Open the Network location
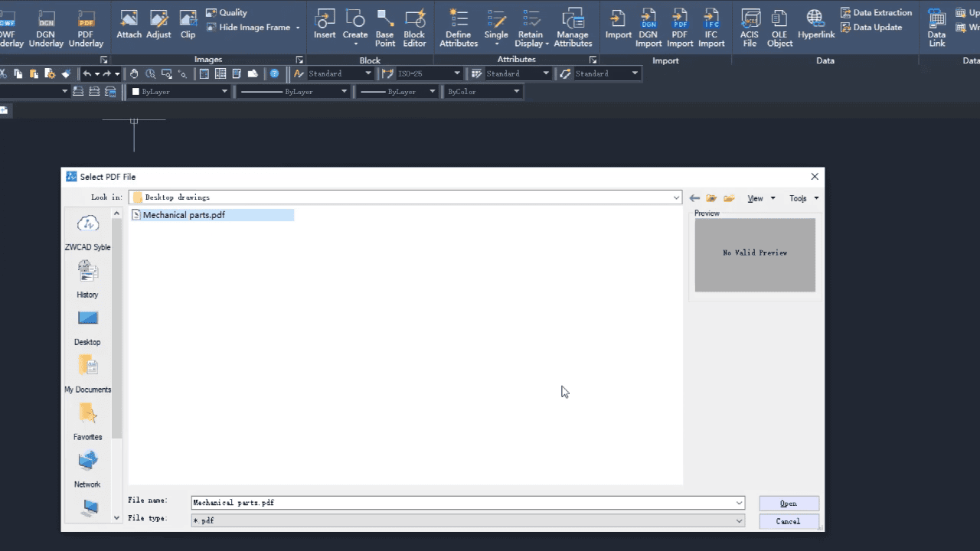Screen dimensions: 980x551 87,470
